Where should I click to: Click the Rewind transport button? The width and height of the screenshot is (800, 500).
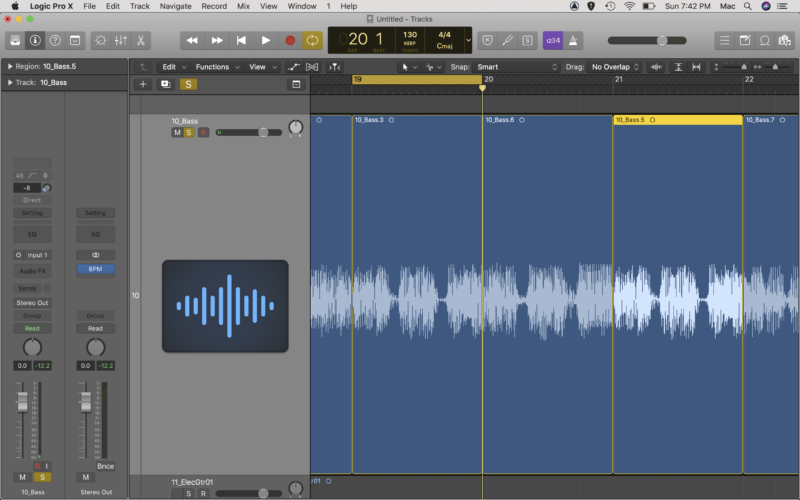pos(192,40)
